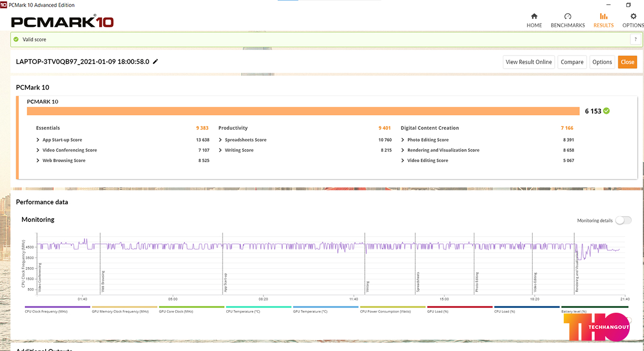Toggle GPU Temperature legend item
This screenshot has width=644, height=351.
pyautogui.click(x=326, y=309)
